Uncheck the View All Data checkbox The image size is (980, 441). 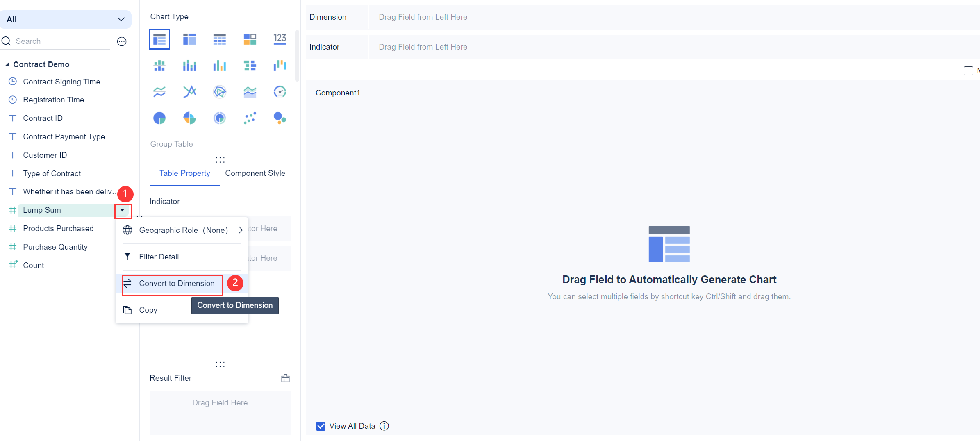pos(320,426)
